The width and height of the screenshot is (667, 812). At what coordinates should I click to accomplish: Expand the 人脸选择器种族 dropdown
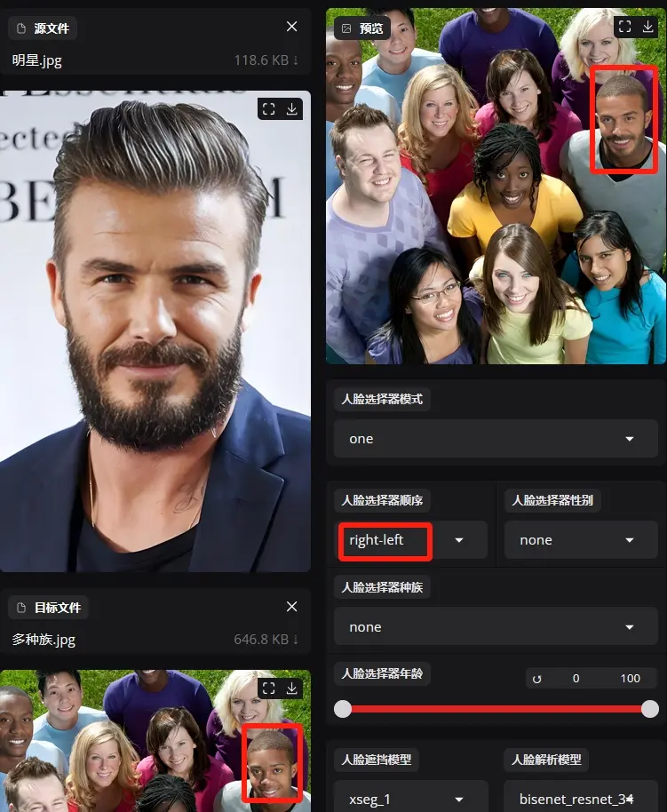point(629,627)
